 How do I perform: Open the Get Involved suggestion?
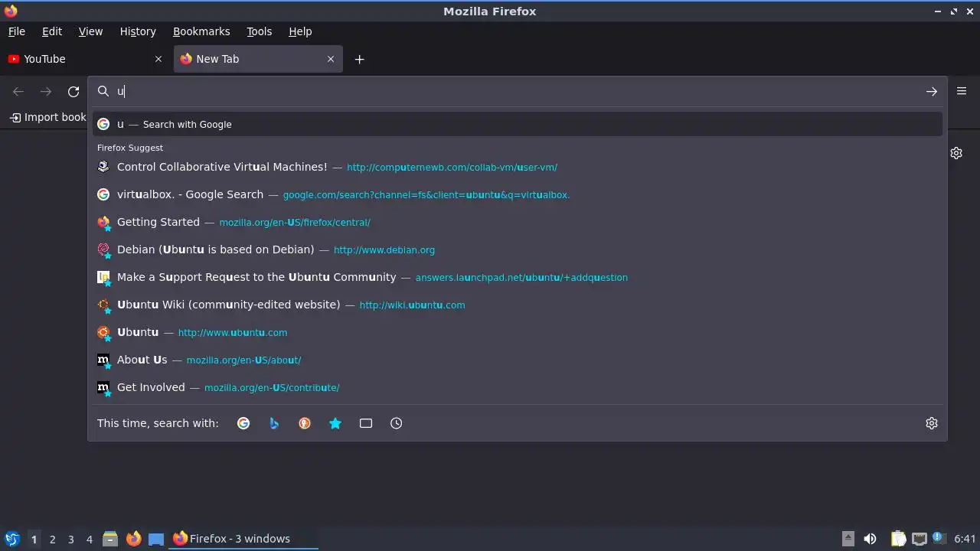tap(518, 387)
